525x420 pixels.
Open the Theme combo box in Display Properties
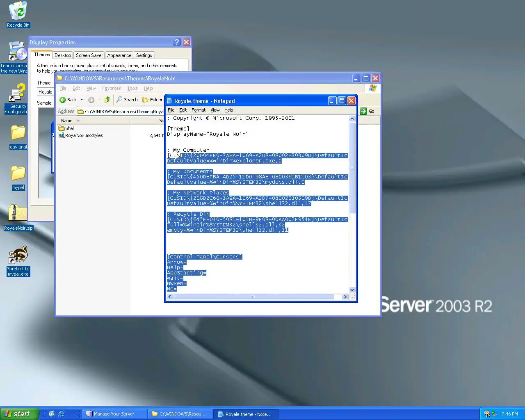tap(46, 92)
